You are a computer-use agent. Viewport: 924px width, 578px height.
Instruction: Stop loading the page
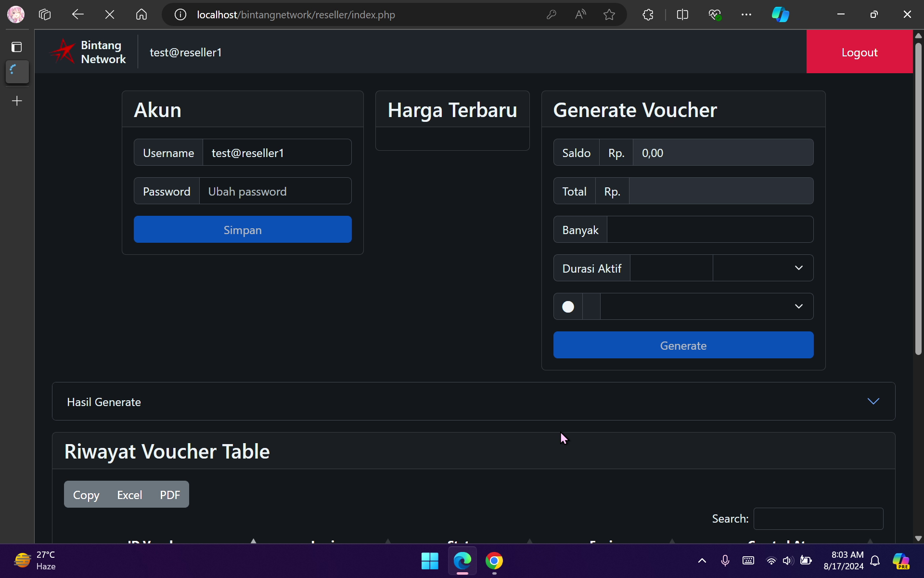(110, 14)
